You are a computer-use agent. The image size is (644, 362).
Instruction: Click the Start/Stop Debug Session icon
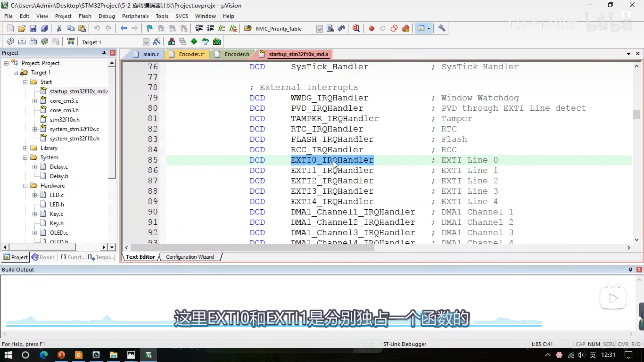click(x=356, y=28)
